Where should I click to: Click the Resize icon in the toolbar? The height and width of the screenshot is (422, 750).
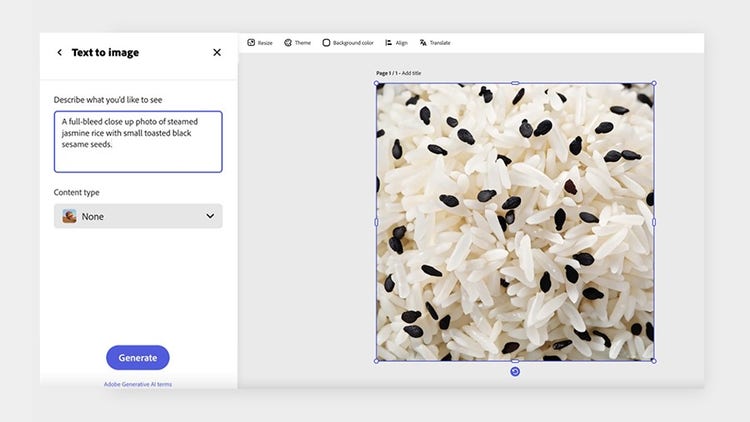click(251, 43)
